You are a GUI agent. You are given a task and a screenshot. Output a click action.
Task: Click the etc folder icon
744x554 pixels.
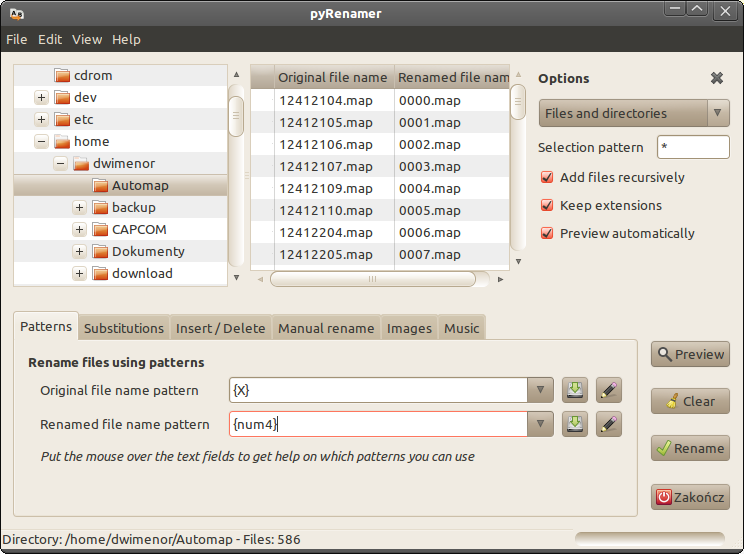[62, 120]
